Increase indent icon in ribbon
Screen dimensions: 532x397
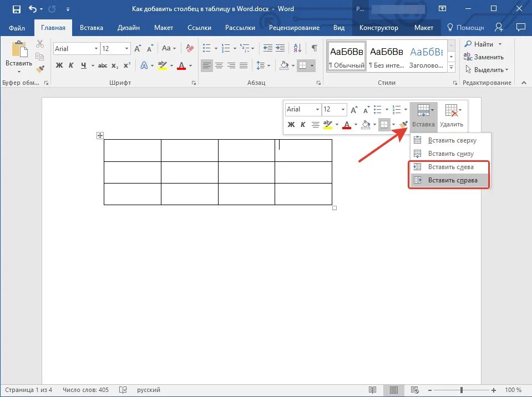280,48
